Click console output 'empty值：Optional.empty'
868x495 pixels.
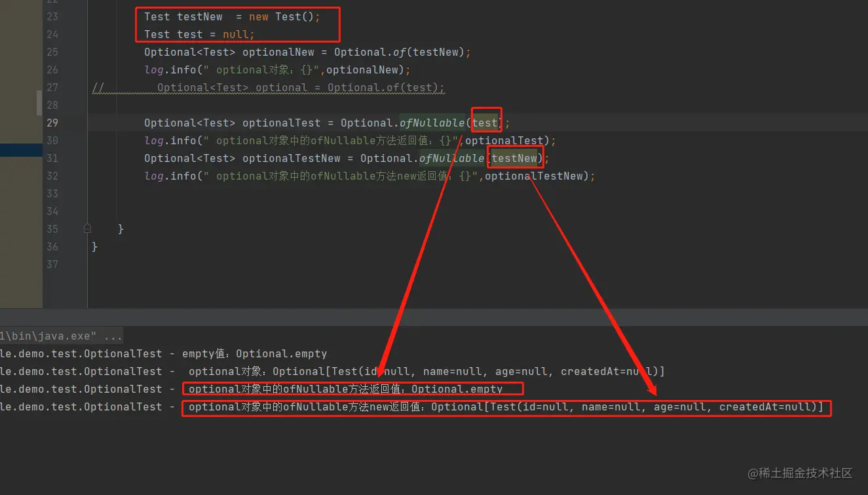pyautogui.click(x=255, y=354)
